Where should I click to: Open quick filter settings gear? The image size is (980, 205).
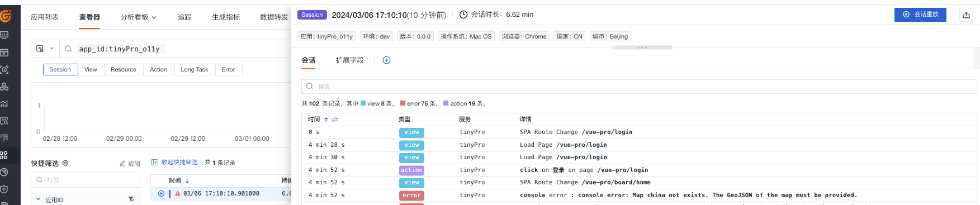click(x=65, y=163)
